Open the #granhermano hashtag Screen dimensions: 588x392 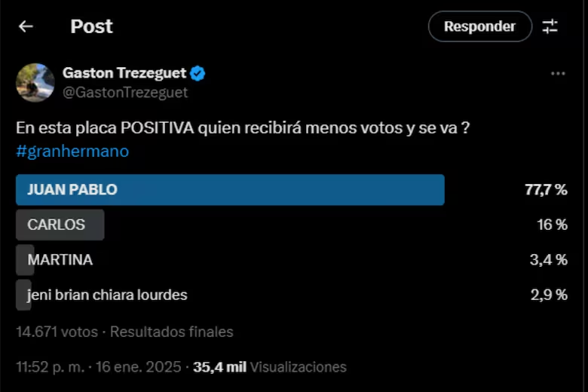pyautogui.click(x=72, y=151)
